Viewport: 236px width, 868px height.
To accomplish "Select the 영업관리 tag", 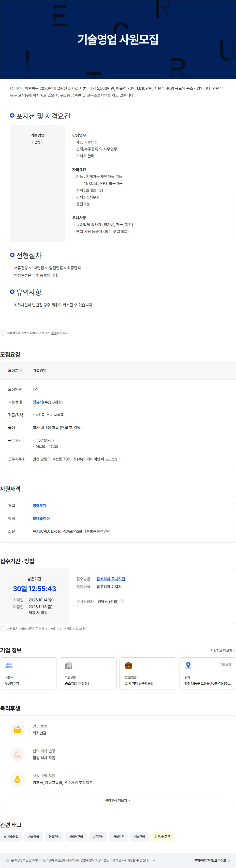I will pos(54,837).
